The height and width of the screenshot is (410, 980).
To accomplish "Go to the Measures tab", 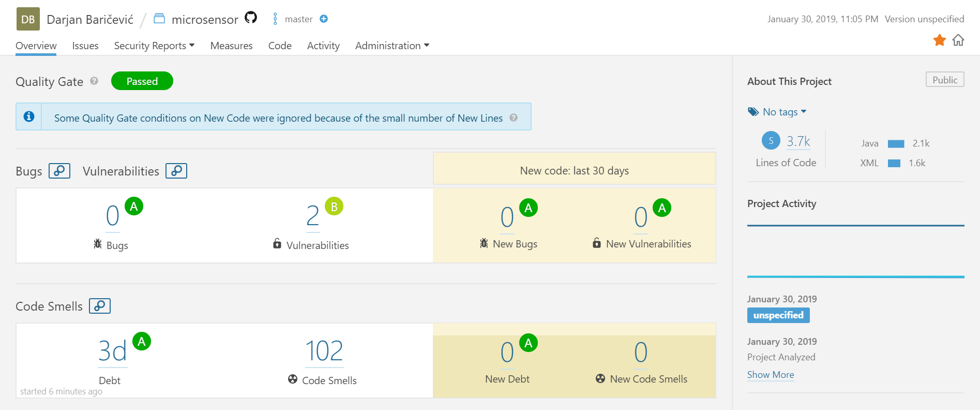I will tap(231, 46).
